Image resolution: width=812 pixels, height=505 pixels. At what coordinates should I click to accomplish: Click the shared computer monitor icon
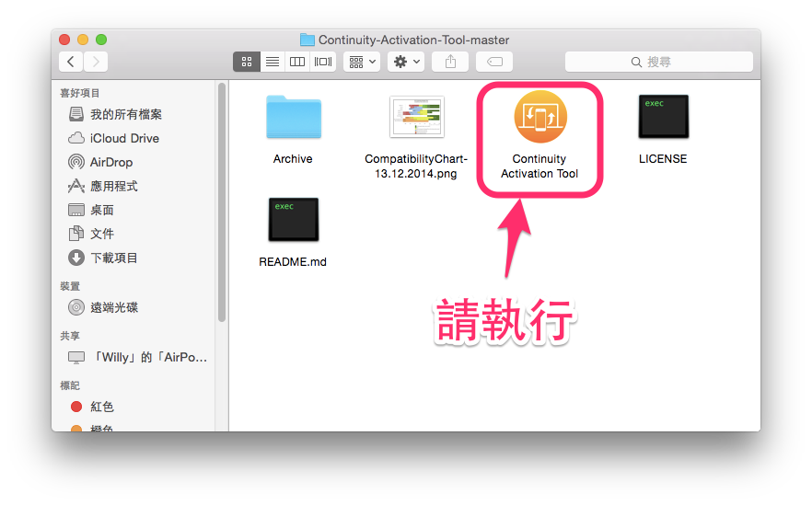(76, 357)
